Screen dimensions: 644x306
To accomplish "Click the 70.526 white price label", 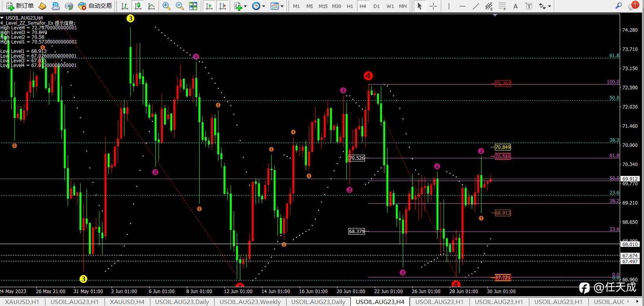I will [357, 158].
